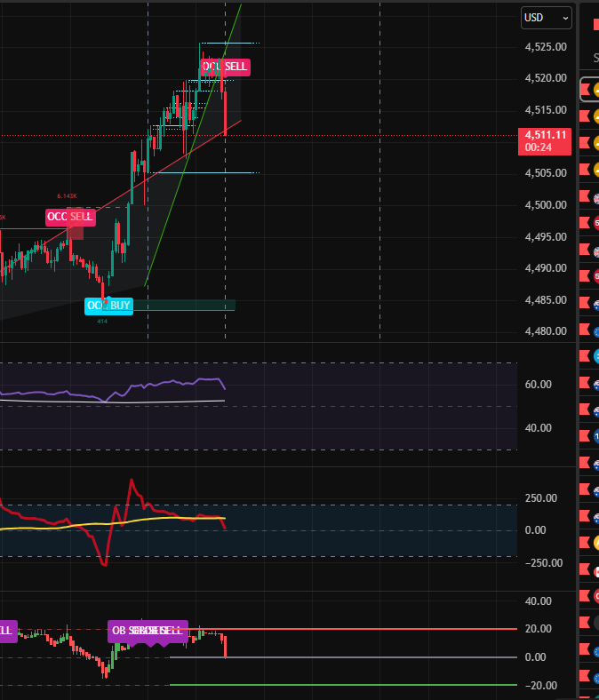Select the highlighted gold symbol in watchlist
Viewport: 599px width, 700px height.
[595, 90]
